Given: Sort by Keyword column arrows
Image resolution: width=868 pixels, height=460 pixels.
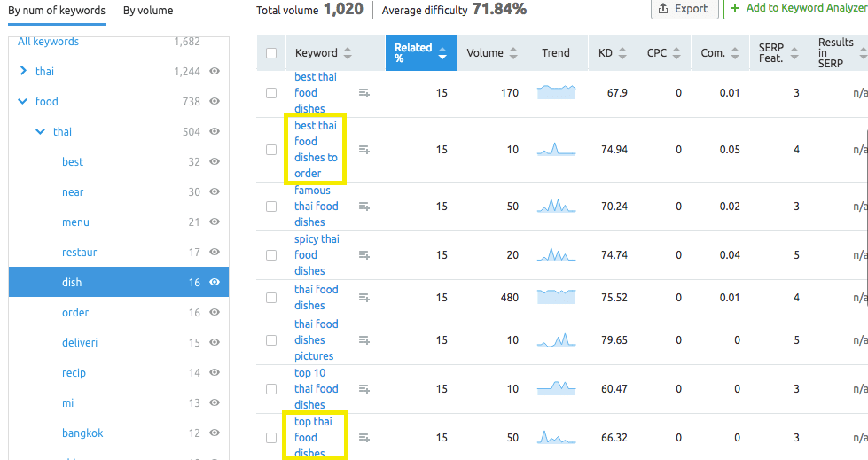Looking at the screenshot, I should [x=348, y=53].
